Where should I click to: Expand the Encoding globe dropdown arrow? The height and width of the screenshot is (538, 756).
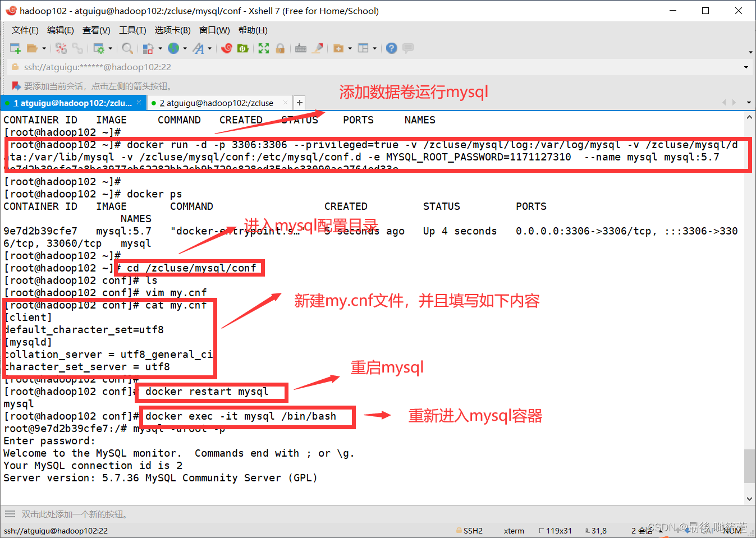click(185, 49)
